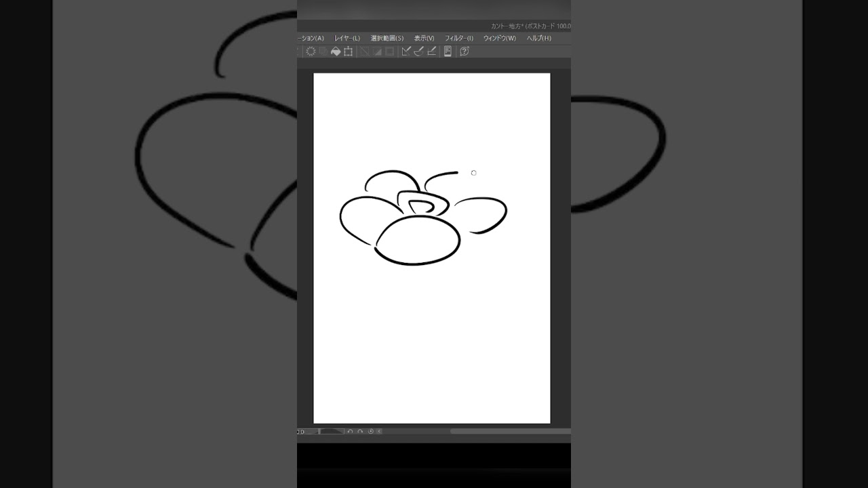
Task: Click the Clear Outside Selection toolbar icon
Action: pyautogui.click(x=323, y=52)
